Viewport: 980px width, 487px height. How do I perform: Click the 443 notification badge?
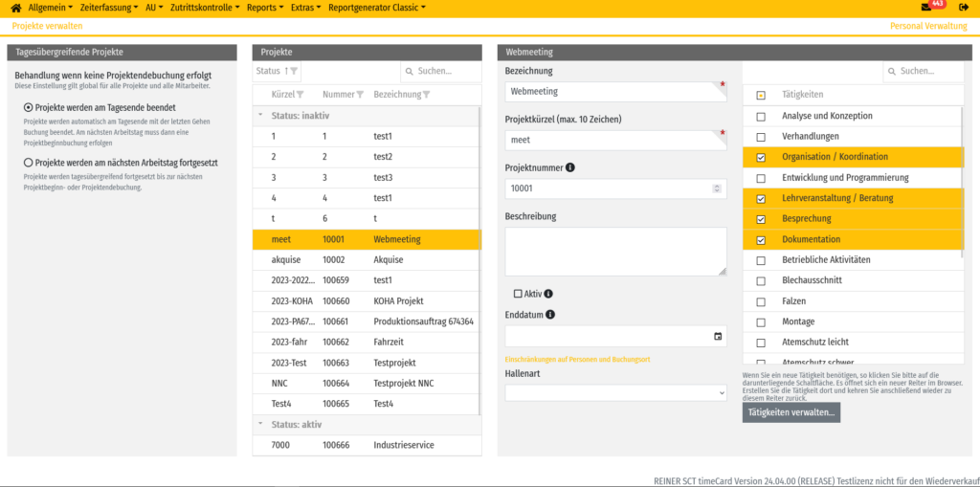[x=938, y=4]
